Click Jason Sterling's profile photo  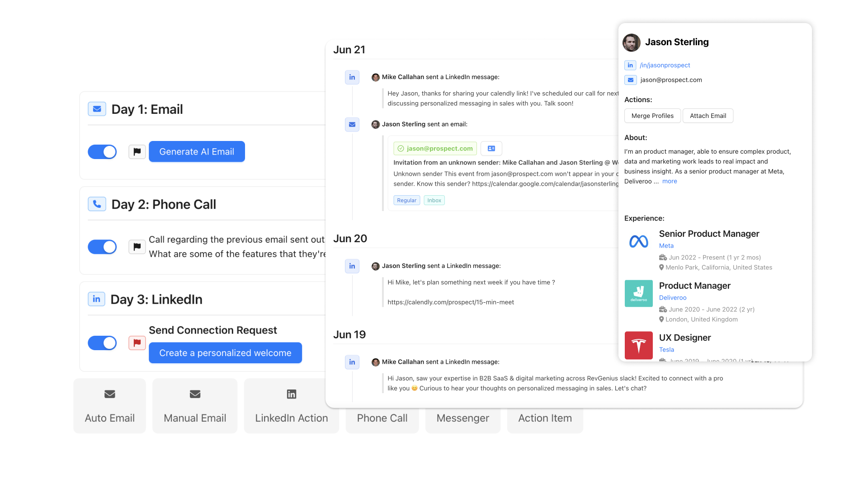(x=632, y=42)
